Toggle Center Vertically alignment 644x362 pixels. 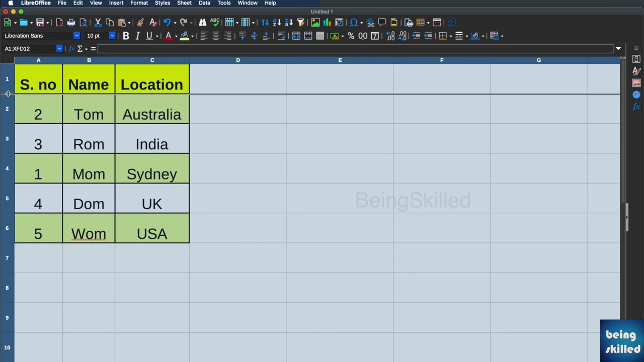(255, 36)
